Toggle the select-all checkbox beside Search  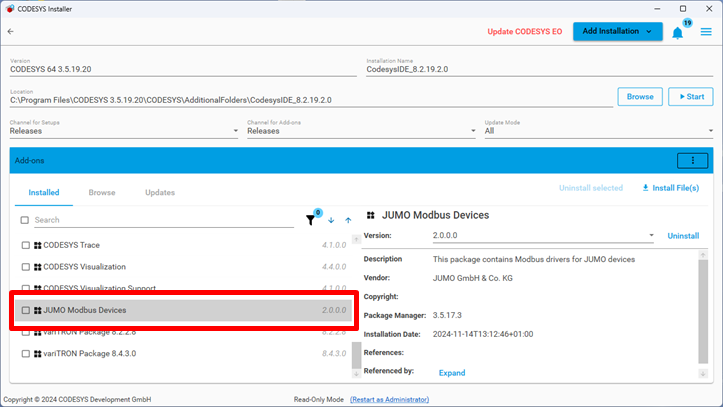tap(25, 220)
